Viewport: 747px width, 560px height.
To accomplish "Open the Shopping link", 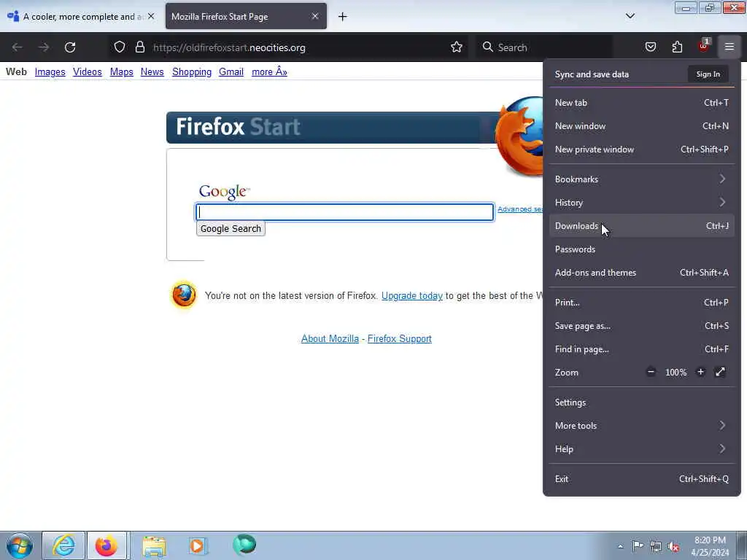I will point(192,72).
